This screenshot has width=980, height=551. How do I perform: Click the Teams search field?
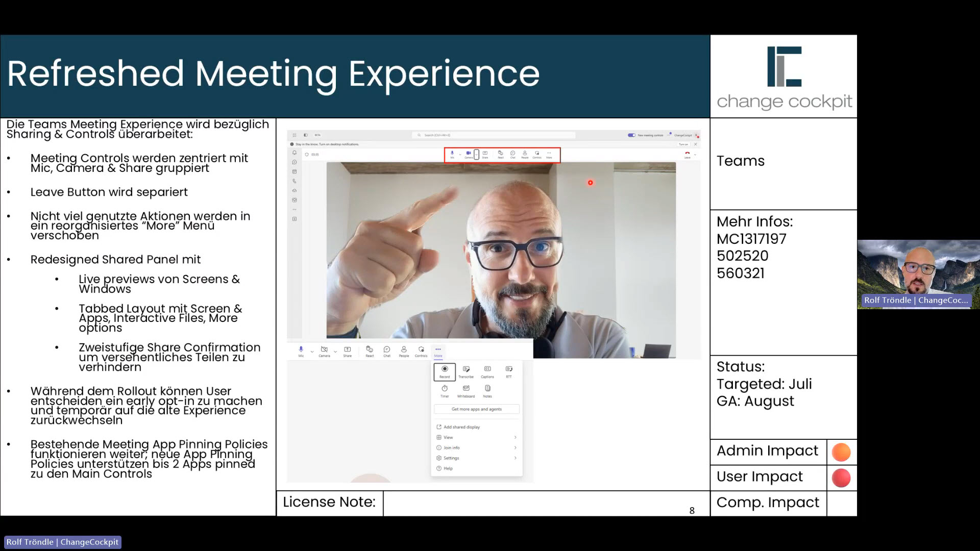[494, 135]
